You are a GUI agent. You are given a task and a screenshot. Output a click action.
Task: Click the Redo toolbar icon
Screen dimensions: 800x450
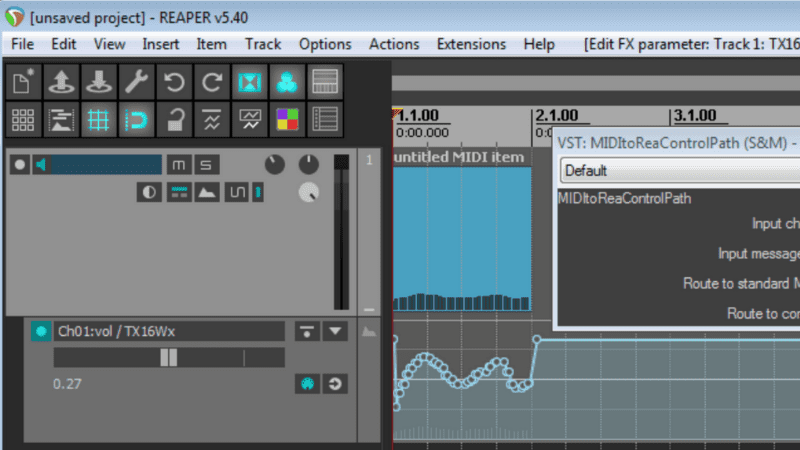212,82
